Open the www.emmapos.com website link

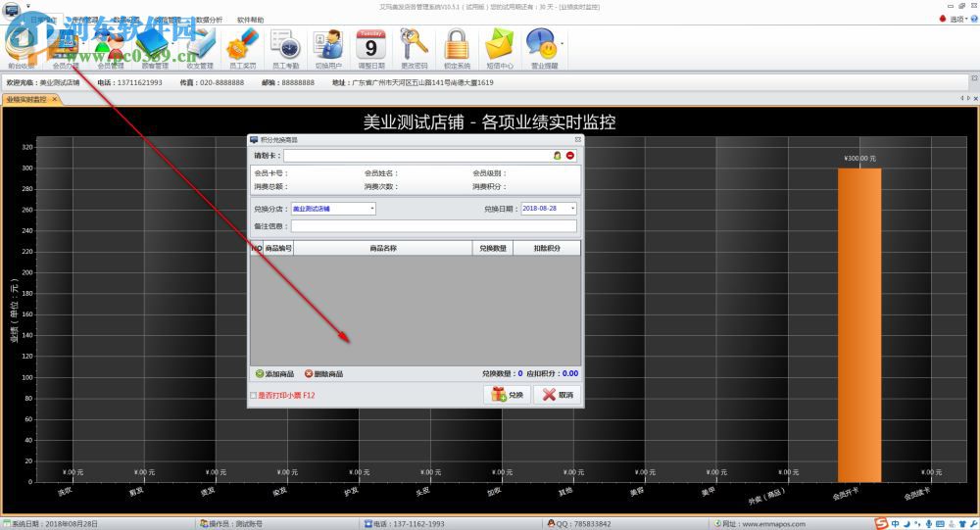click(x=773, y=524)
